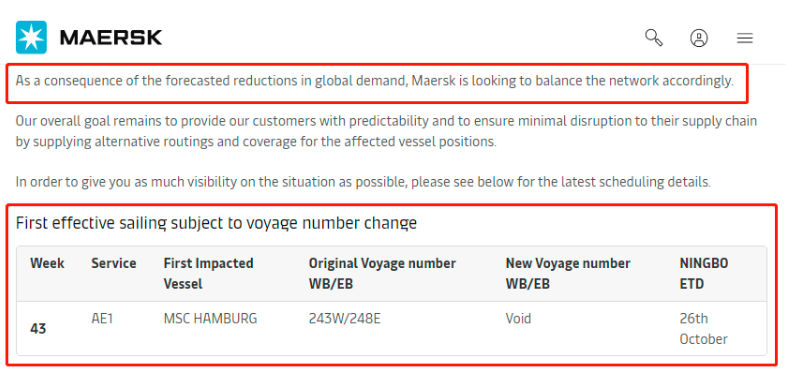Open the hamburger menu icon
This screenshot has height=380, width=786.
(745, 38)
